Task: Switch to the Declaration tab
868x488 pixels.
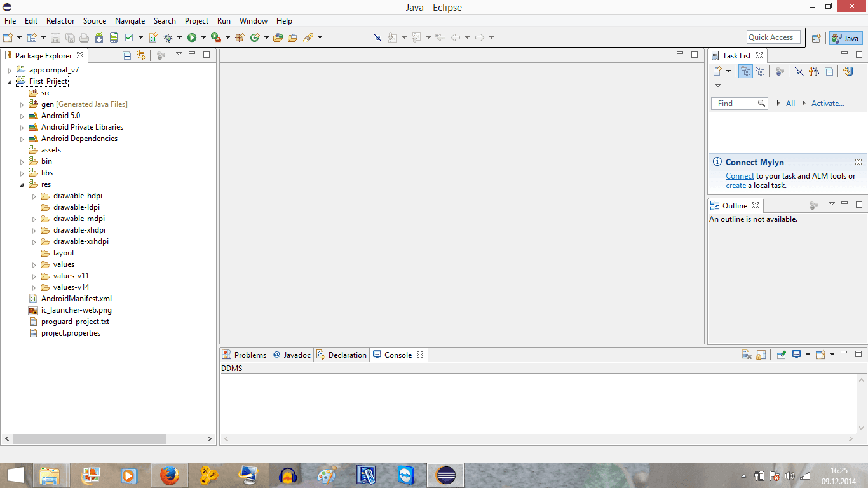Action: tap(342, 355)
